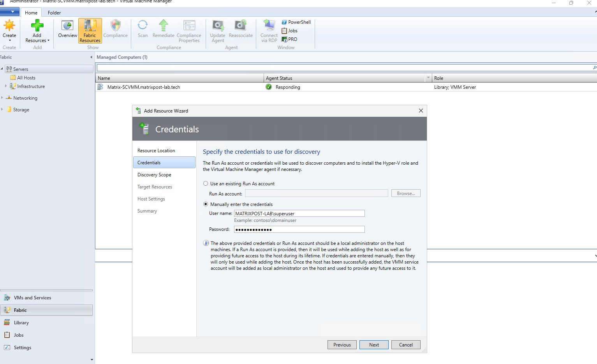Image resolution: width=597 pixels, height=364 pixels.
Task: Click the Create star icon in ribbon
Action: pos(9,26)
